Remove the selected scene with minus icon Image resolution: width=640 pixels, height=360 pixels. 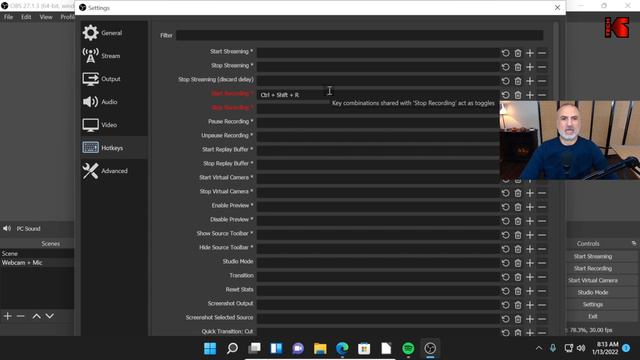tap(21, 316)
